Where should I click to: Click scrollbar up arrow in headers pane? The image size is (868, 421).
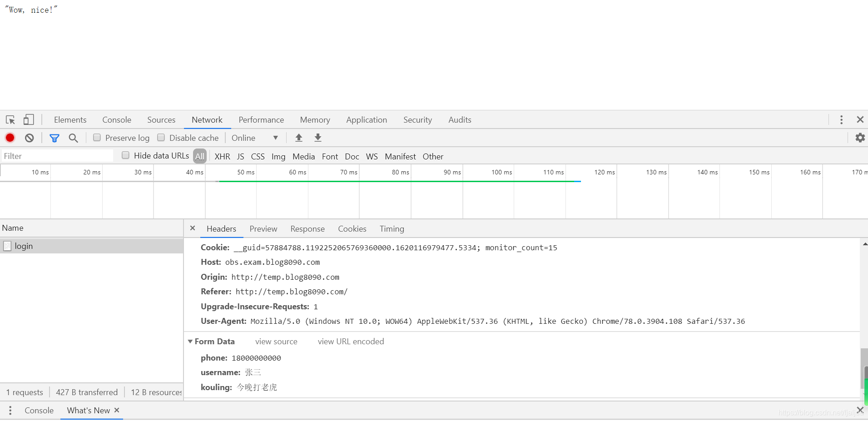864,244
